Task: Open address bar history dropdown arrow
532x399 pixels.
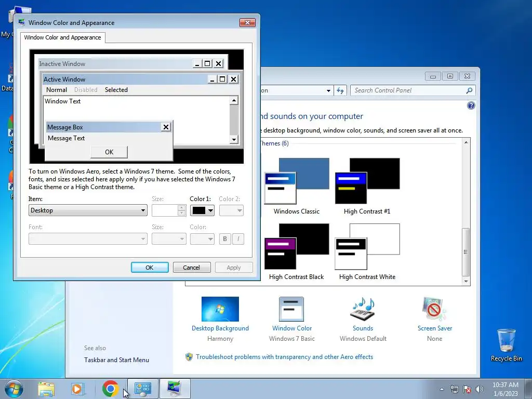Action: pyautogui.click(x=328, y=90)
